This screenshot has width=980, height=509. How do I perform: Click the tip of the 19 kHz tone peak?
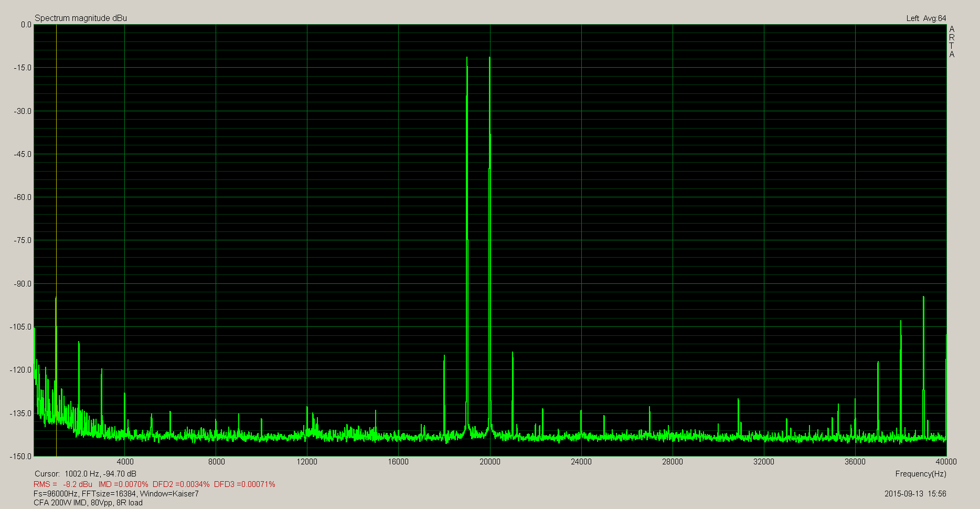[467, 58]
